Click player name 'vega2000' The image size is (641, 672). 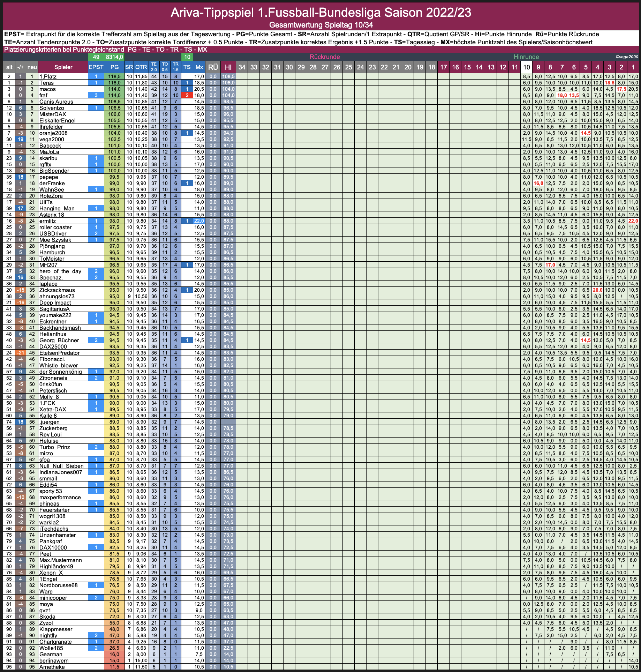(x=52, y=139)
